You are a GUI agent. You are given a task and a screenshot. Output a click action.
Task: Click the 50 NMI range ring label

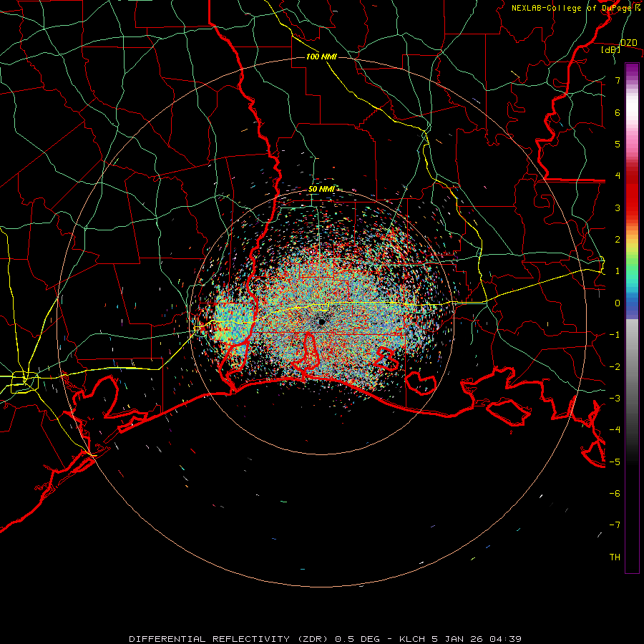click(x=321, y=189)
